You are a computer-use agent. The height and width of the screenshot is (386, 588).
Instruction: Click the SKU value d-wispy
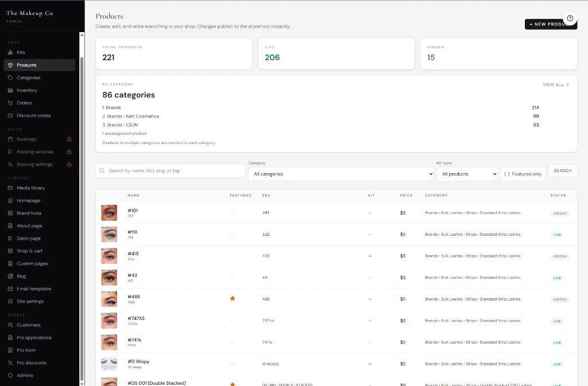(270, 364)
